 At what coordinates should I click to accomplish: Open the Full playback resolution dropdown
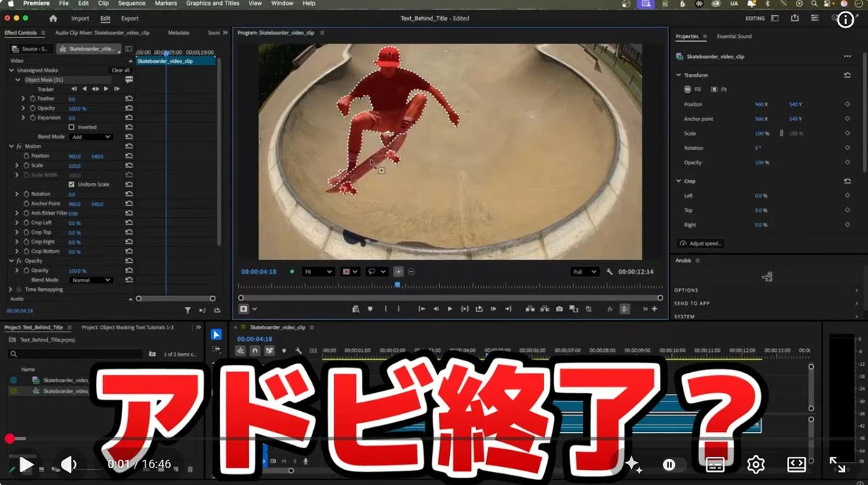click(584, 271)
